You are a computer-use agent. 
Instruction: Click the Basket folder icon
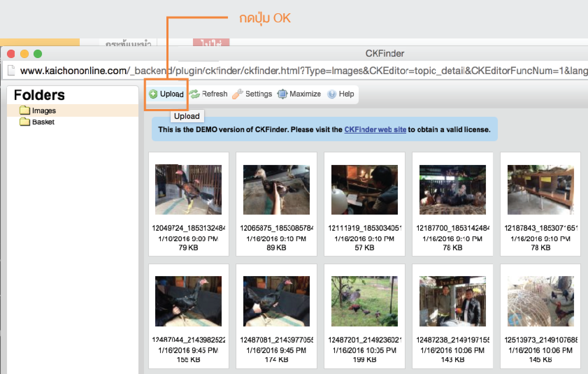tap(25, 122)
